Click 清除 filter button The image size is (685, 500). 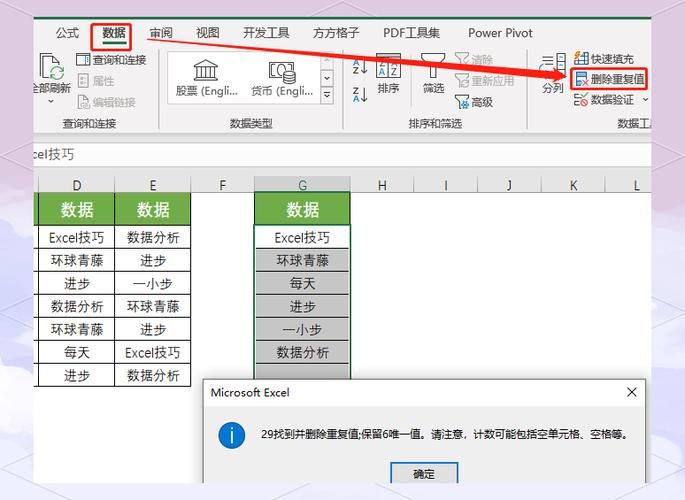(474, 59)
